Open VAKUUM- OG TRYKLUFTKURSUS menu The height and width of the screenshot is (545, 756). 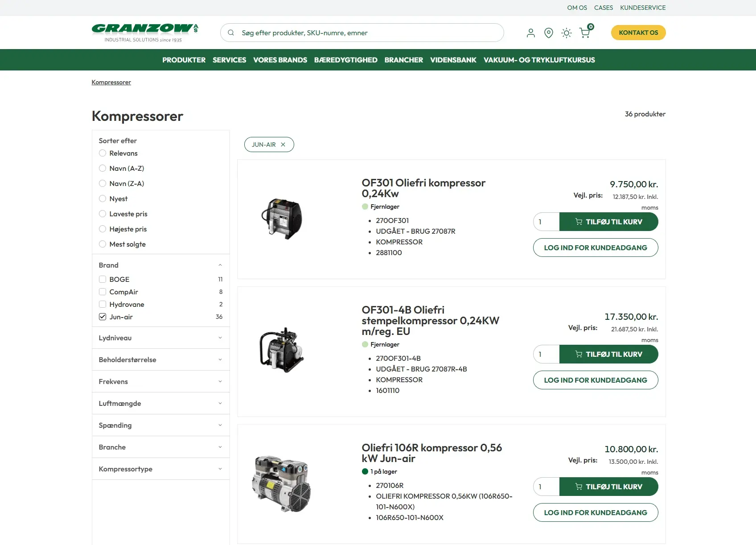tap(539, 60)
